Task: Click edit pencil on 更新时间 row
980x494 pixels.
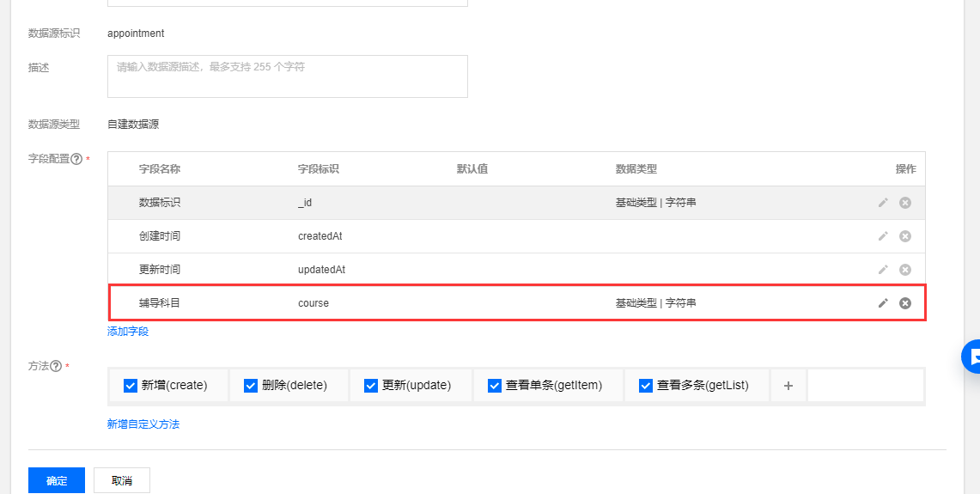Action: (882, 270)
